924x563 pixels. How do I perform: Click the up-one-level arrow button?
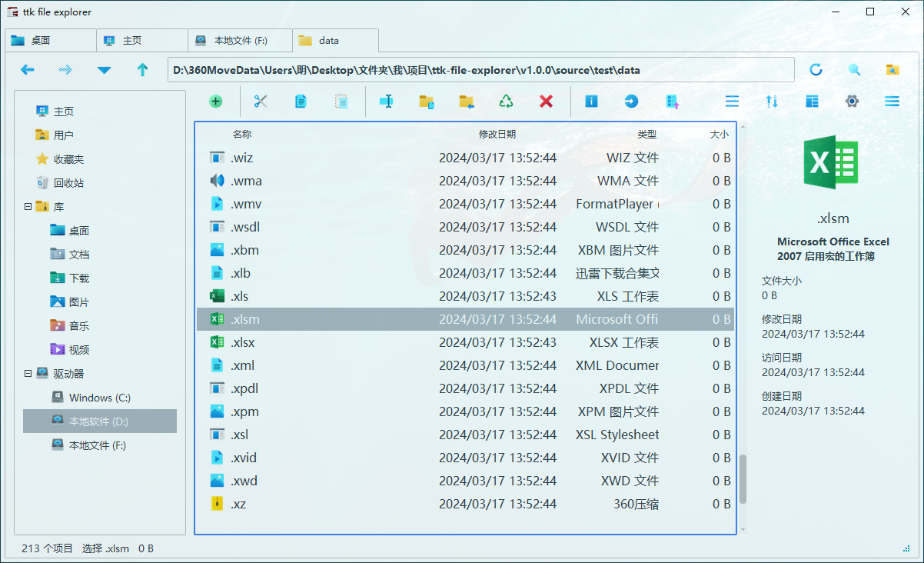coord(143,69)
